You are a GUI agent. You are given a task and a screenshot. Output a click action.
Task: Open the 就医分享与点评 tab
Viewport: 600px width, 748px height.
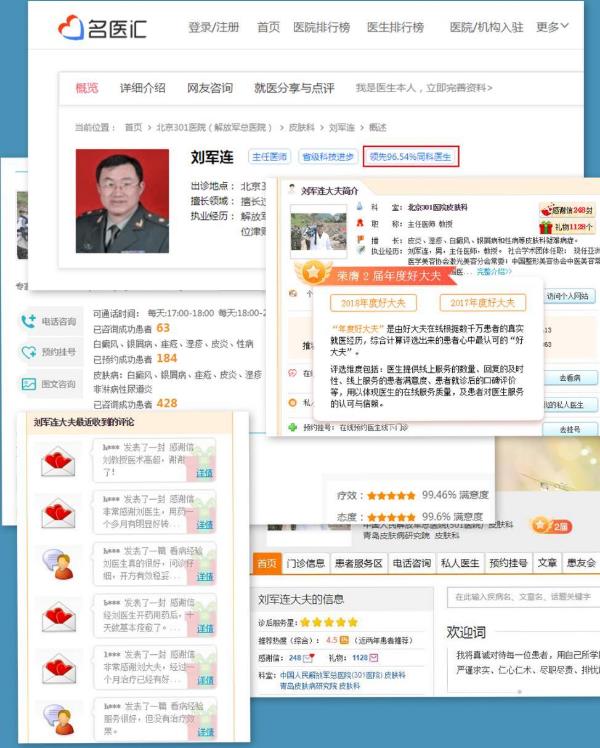point(294,88)
